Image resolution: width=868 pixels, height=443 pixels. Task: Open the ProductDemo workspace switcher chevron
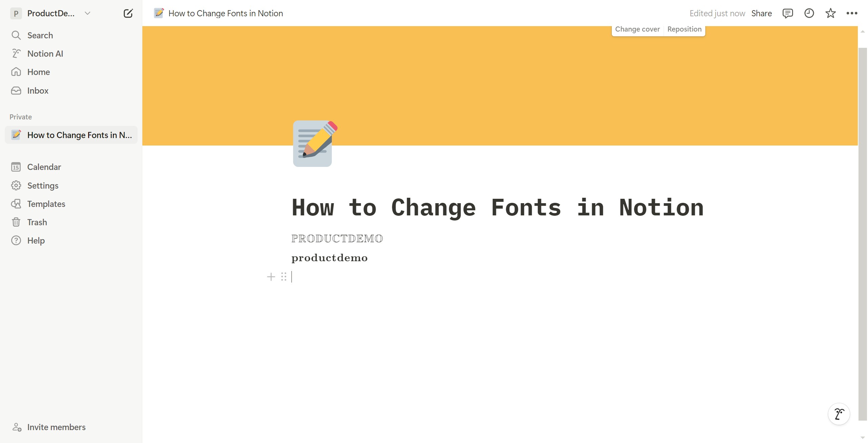point(87,13)
